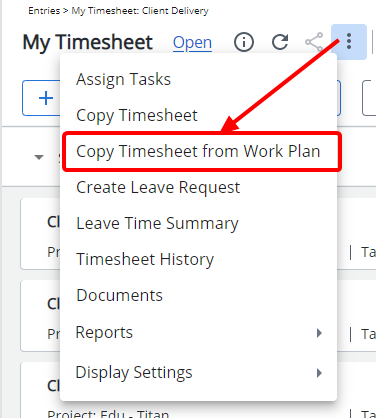Click the My Timesheet: Client Delivery breadcrumb

[x=140, y=11]
